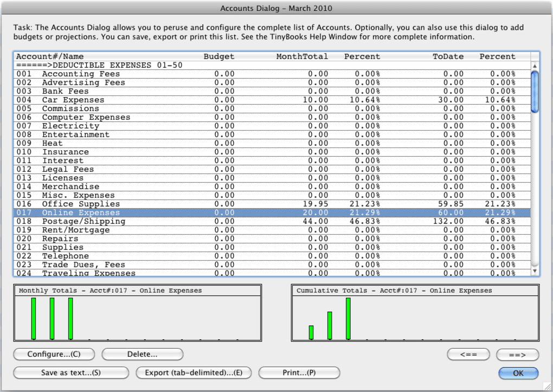This screenshot has height=392, width=553.
Task: Select the 010 Insurance row
Action: click(x=272, y=152)
